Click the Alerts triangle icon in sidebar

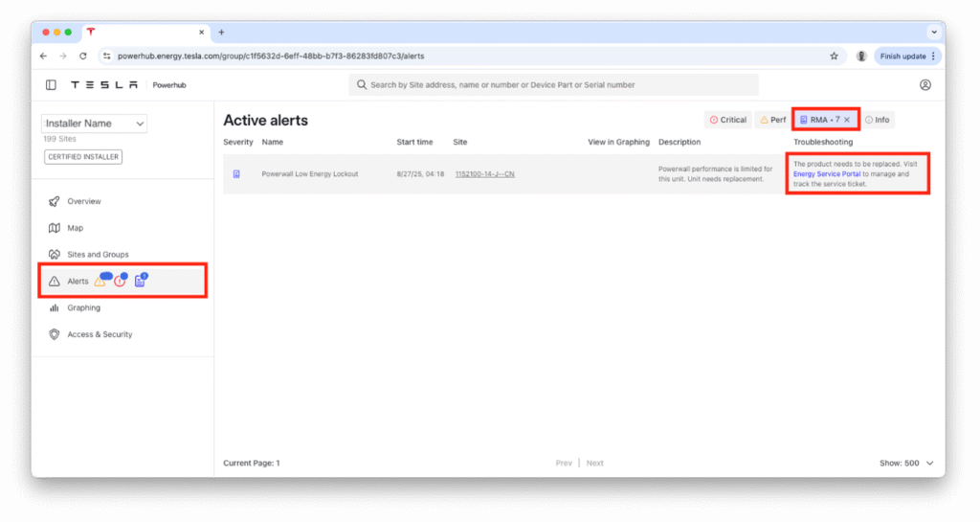[x=55, y=282]
